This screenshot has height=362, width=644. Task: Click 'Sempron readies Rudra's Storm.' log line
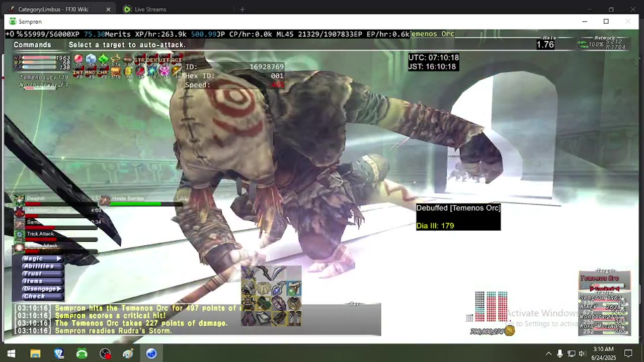(x=114, y=331)
